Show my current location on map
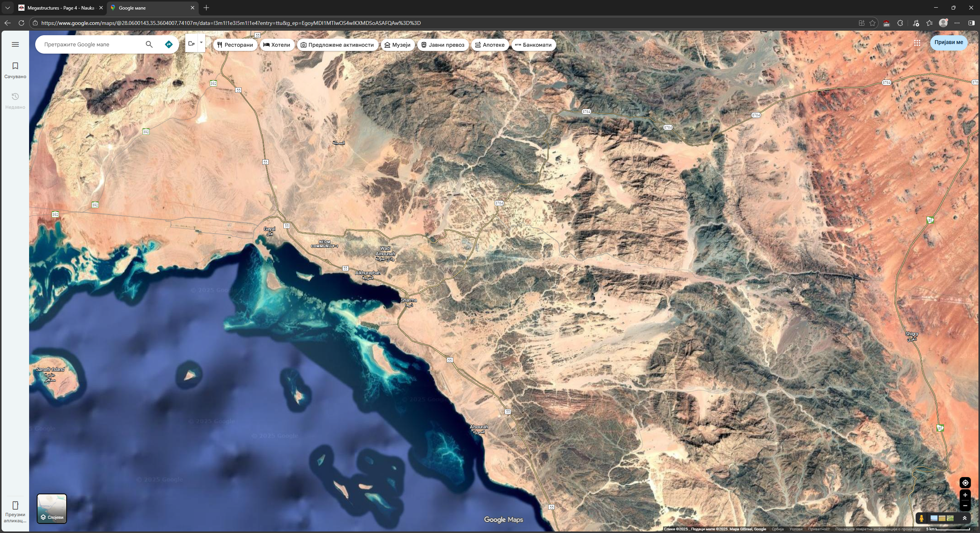The image size is (980, 533). tap(965, 482)
